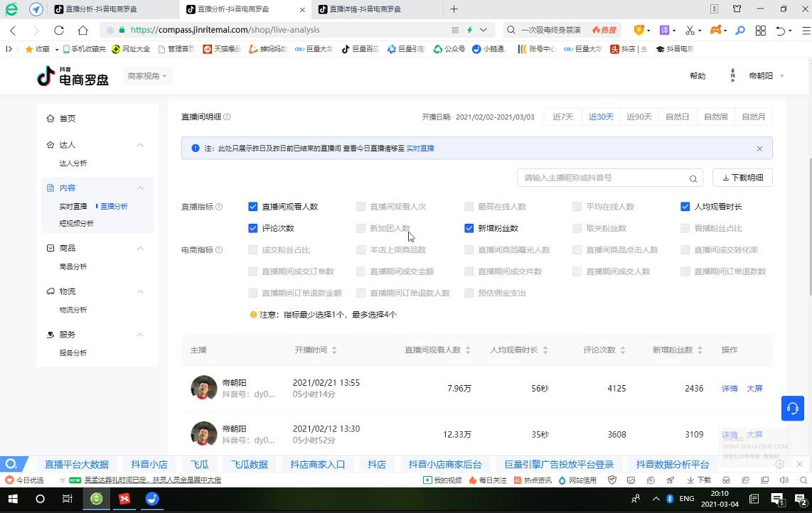Open the 实时直播 link in notice

tap(420, 148)
